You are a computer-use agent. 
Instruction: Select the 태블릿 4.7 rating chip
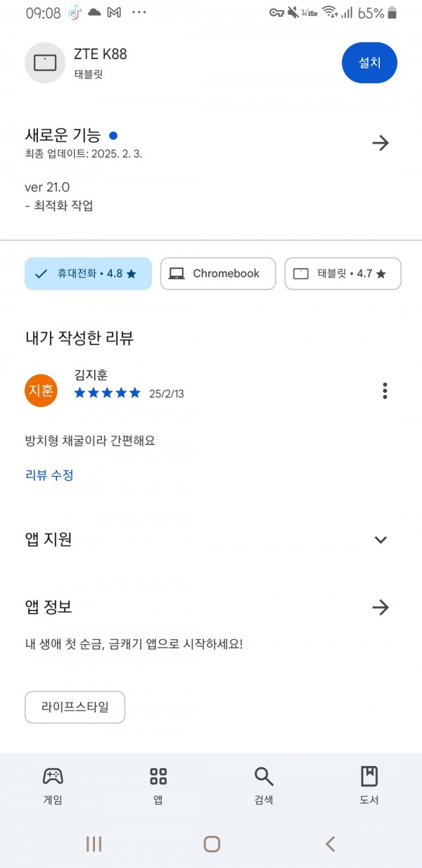[343, 274]
